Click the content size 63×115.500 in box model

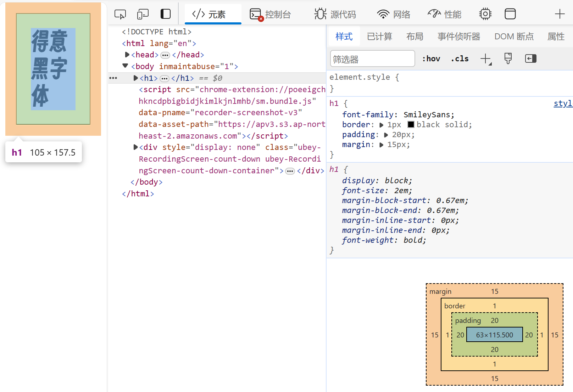tap(494, 335)
